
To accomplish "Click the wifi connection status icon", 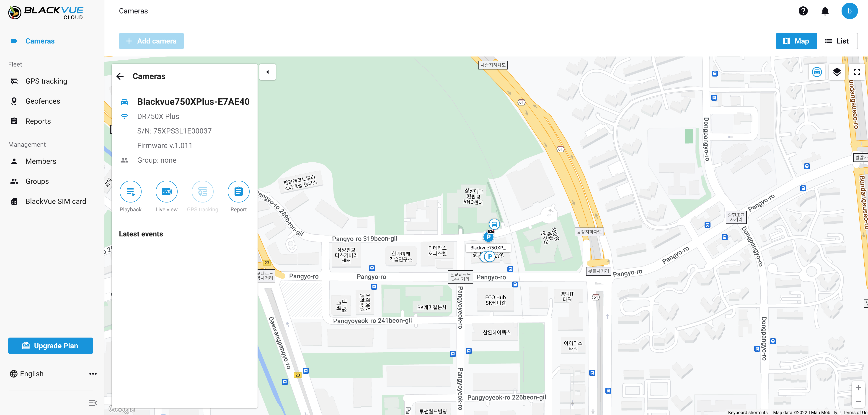I will [x=124, y=116].
